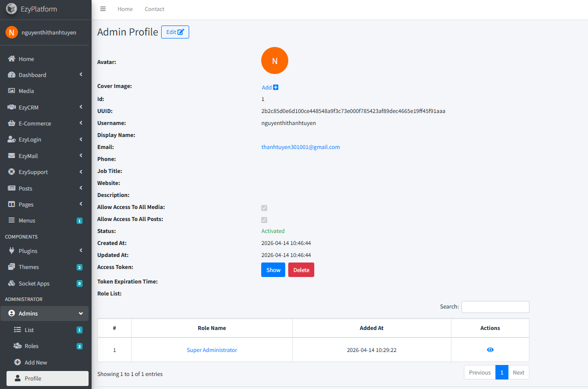
Task: Show the access token
Action: pyautogui.click(x=273, y=270)
